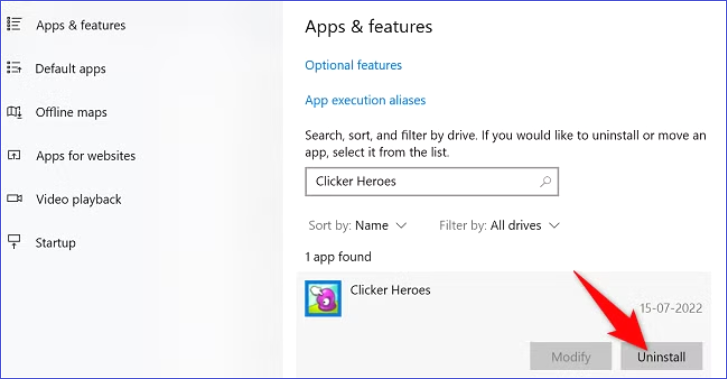Click the Offline maps sidebar icon

click(14, 112)
